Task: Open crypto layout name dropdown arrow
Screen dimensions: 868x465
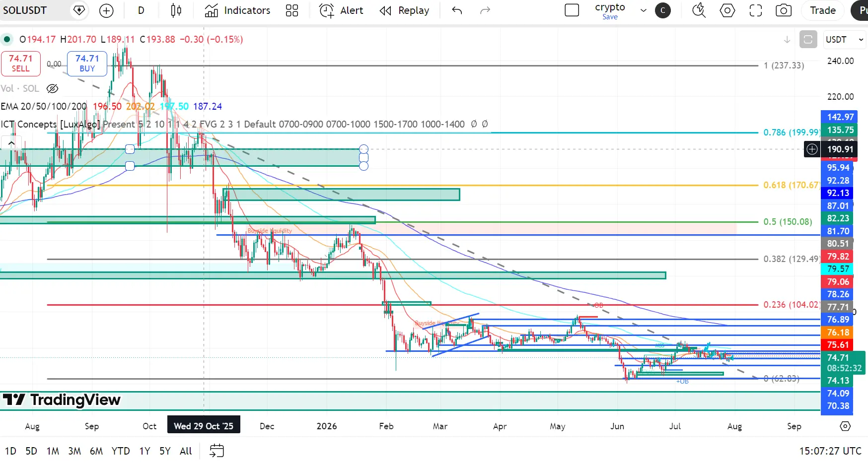Action: 644,10
